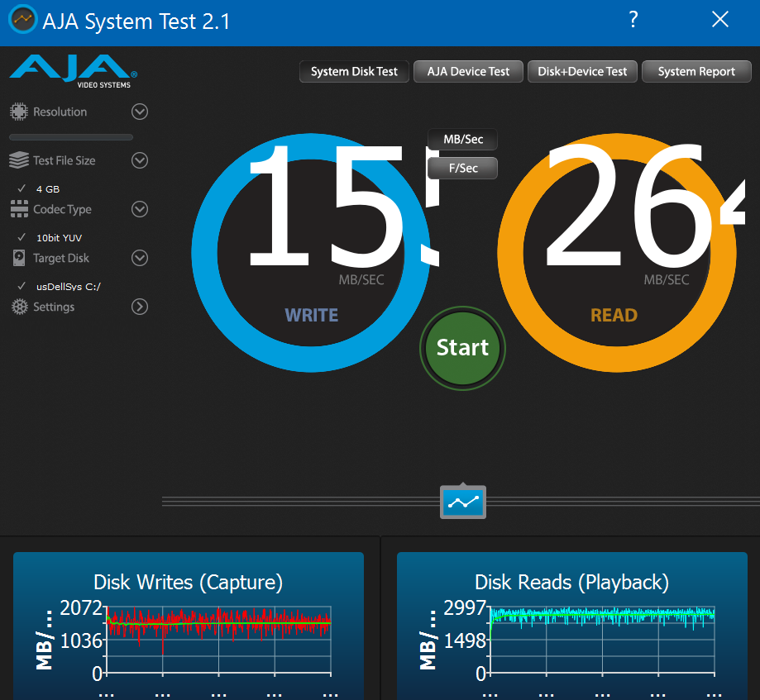Click the 2997 value on reads graph
This screenshot has height=700, width=760.
[x=465, y=607]
